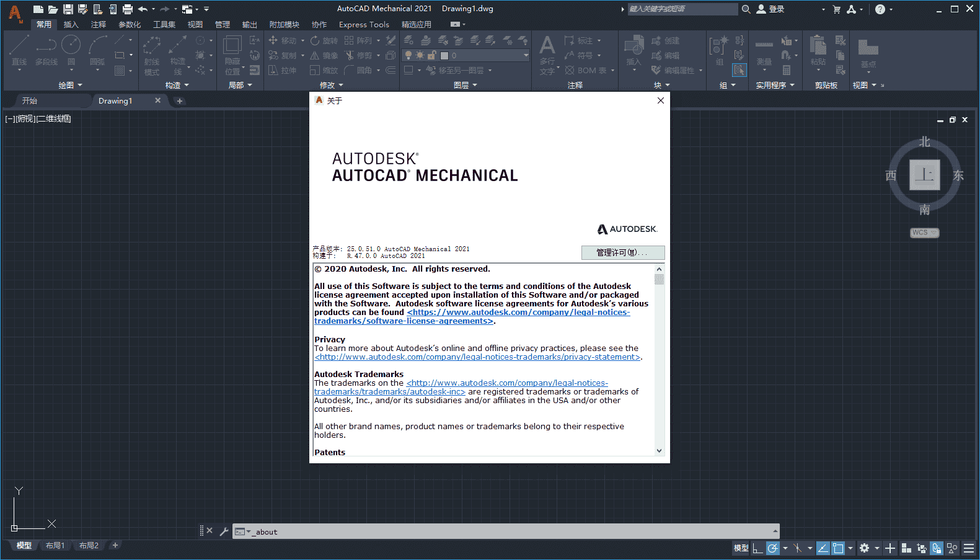Toggle polar tracking in the status bar

(x=772, y=548)
